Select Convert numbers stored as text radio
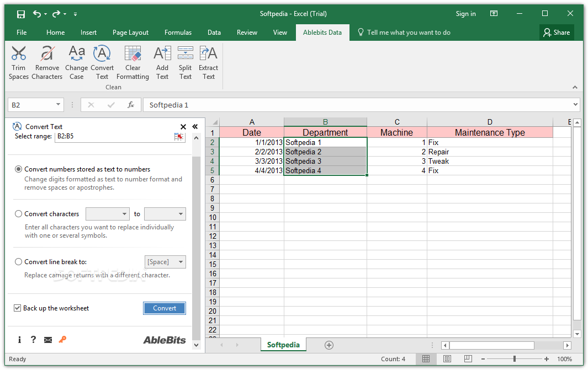 [18, 169]
